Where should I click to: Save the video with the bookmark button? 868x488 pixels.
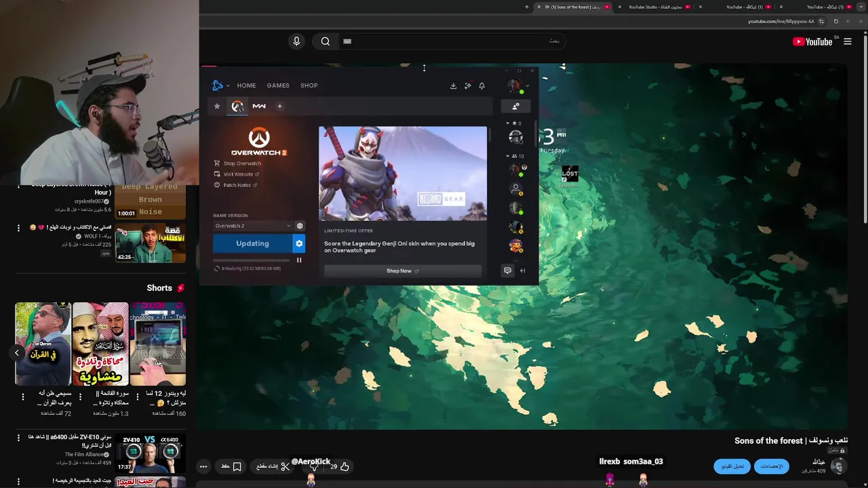(x=231, y=466)
